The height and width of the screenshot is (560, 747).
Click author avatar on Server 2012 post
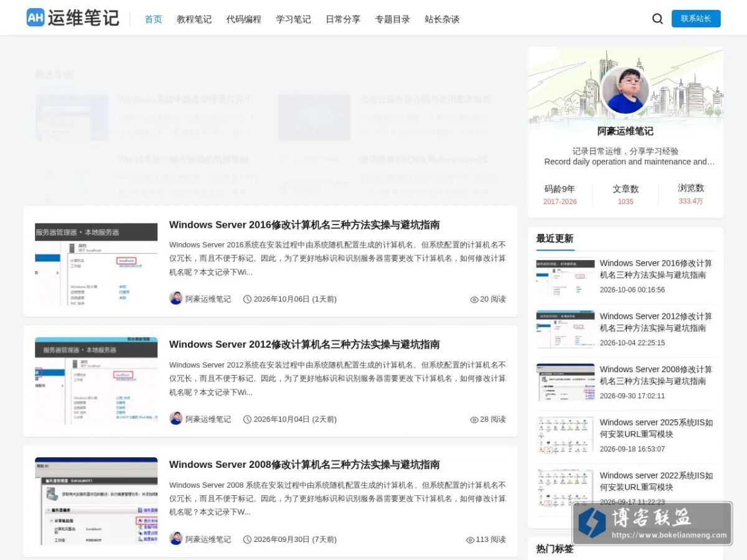(x=176, y=418)
